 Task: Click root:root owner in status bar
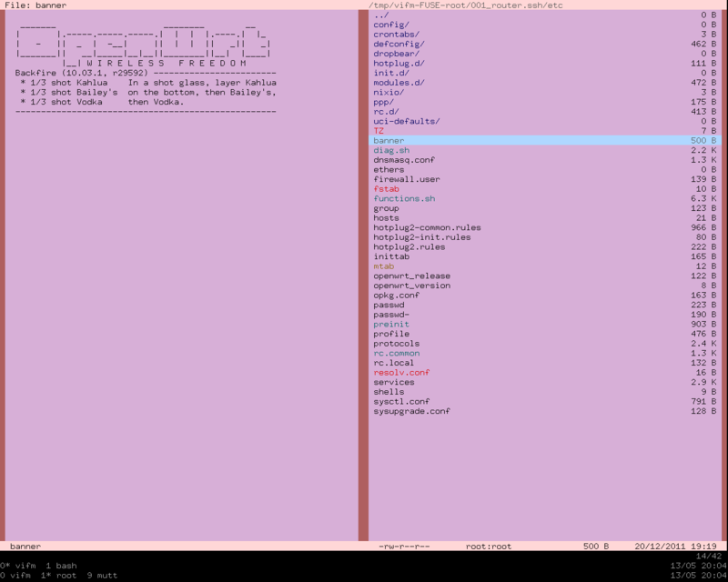[489, 547]
